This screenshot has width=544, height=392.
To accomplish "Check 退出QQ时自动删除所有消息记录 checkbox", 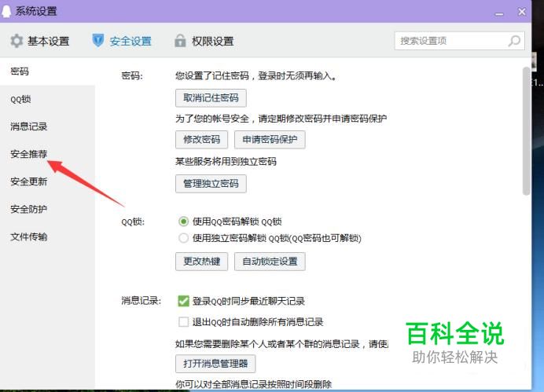I will pos(183,321).
